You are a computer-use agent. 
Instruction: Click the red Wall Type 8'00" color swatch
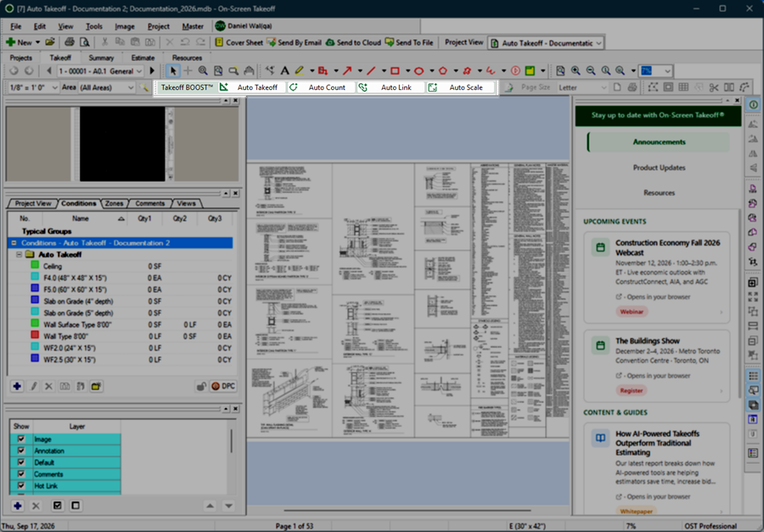[35, 336]
